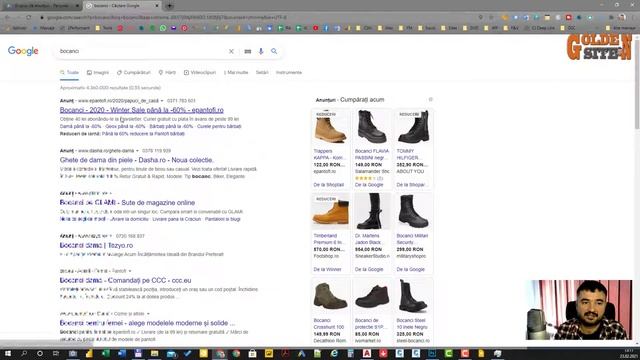Open Timberland Premium boot thumbnail
The height and width of the screenshot is (360, 640).
point(330,211)
